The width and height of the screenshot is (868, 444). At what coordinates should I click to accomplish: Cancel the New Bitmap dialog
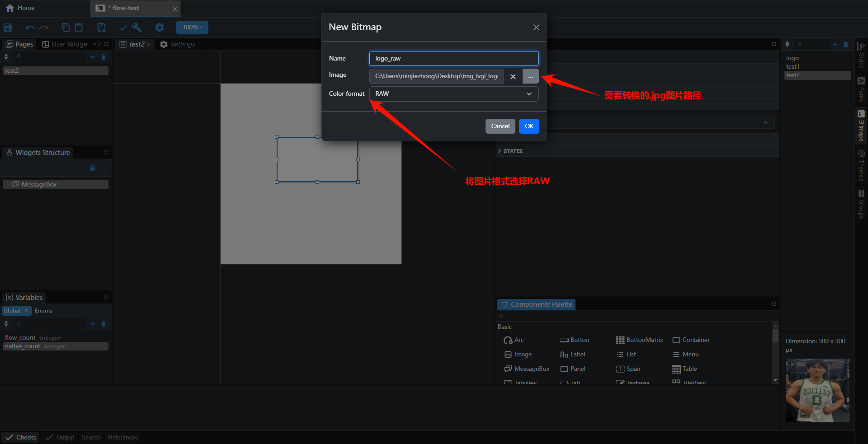tap(500, 126)
